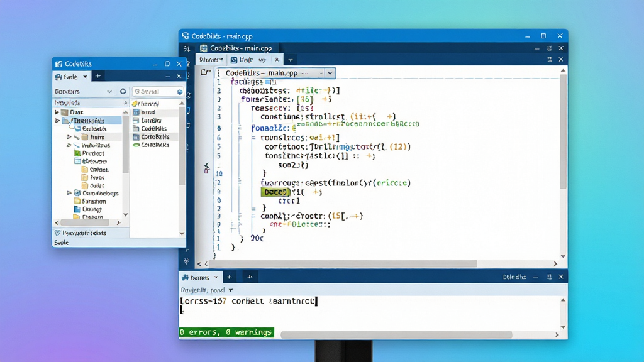Click the CodeBilts app icon in small window title bar

[58, 64]
